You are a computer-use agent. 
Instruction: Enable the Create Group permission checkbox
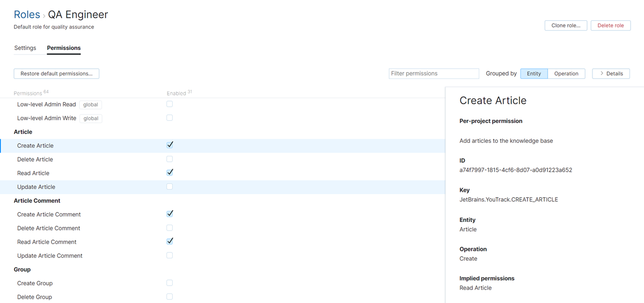click(x=170, y=283)
